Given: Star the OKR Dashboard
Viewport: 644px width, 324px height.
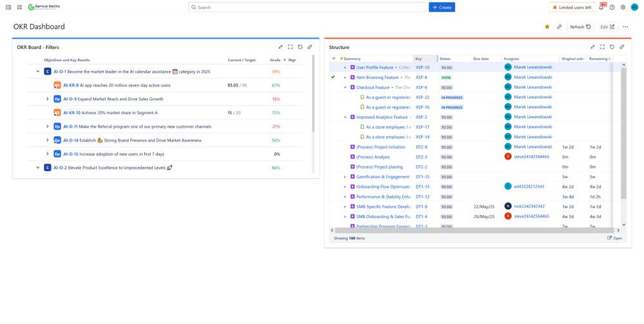Looking at the screenshot, I should (x=547, y=26).
